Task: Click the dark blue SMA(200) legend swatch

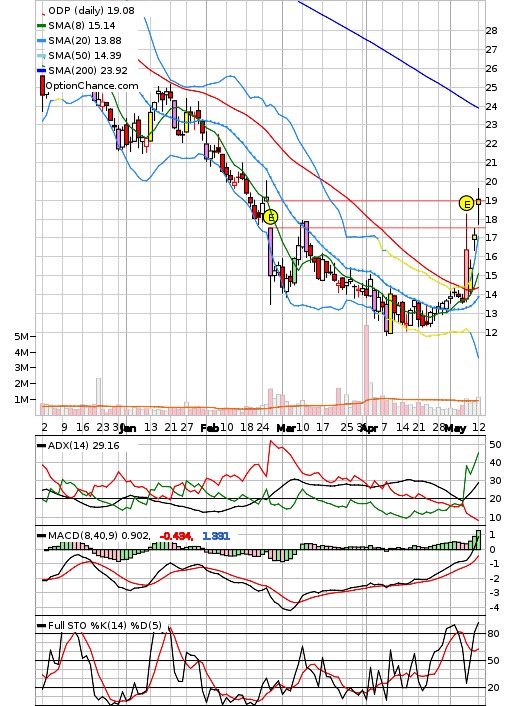Action: pyautogui.click(x=41, y=71)
